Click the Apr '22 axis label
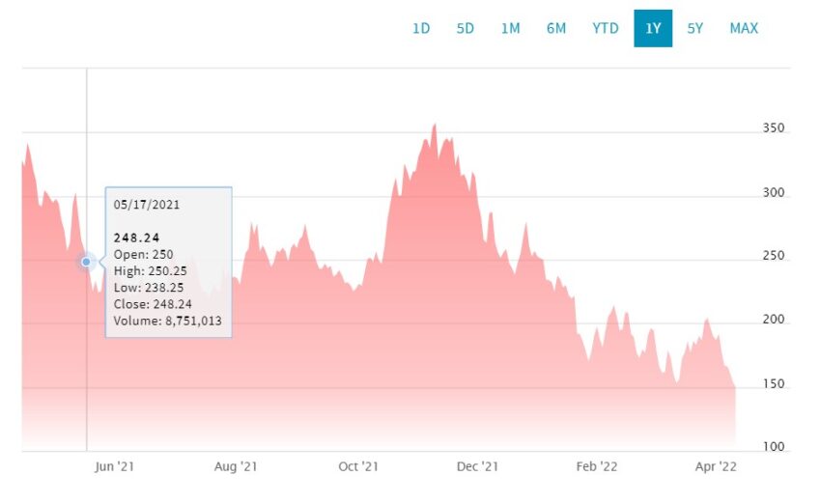The image size is (821, 504). [716, 466]
